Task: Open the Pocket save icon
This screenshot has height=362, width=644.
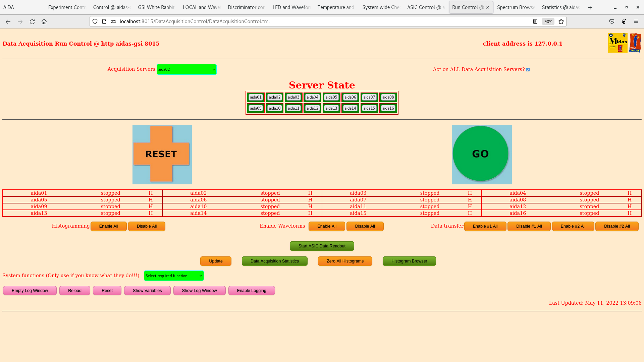Action: pos(612,21)
